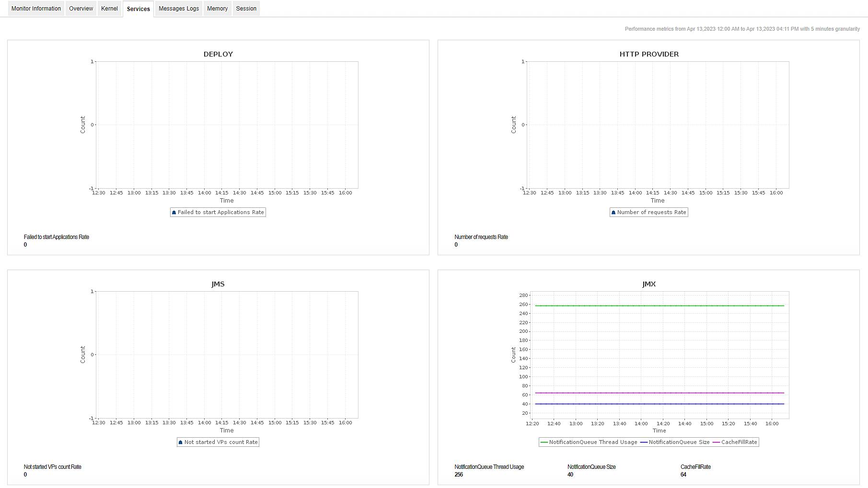Screen dimensions: 868x488
Task: Open the Messages Logs tab
Action: click(x=178, y=8)
